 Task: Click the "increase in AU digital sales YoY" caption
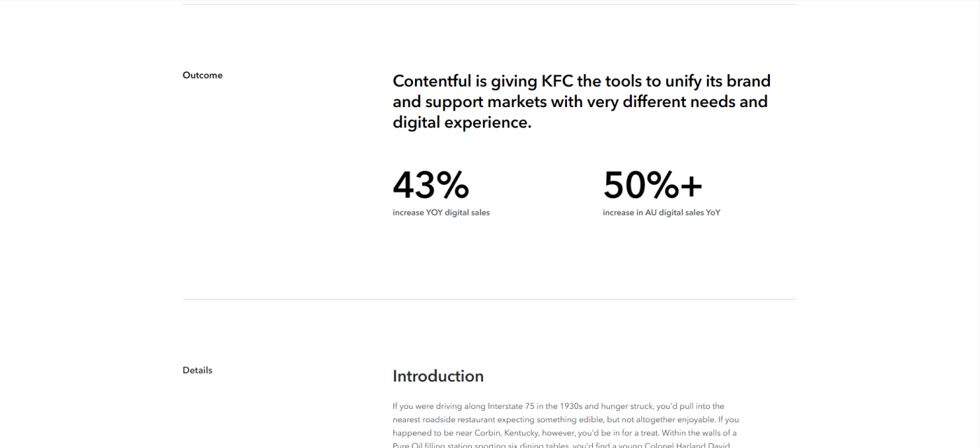(661, 213)
